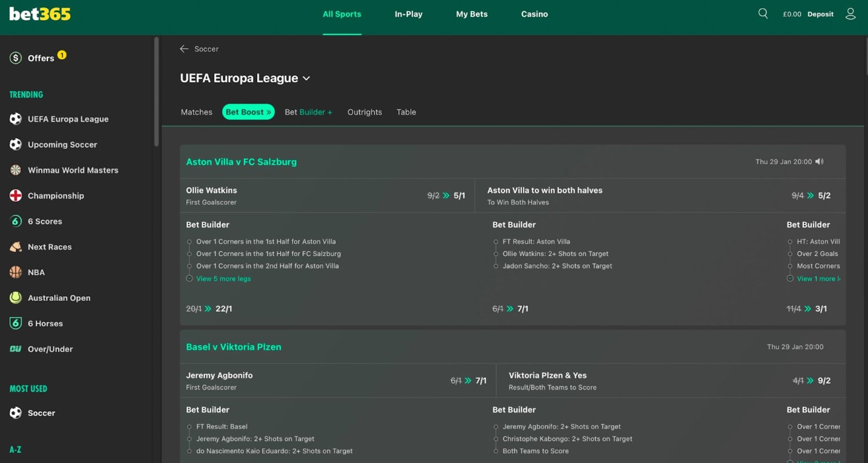The image size is (868, 463).
Task: Open the Next Races horse racing icon
Action: (x=16, y=247)
